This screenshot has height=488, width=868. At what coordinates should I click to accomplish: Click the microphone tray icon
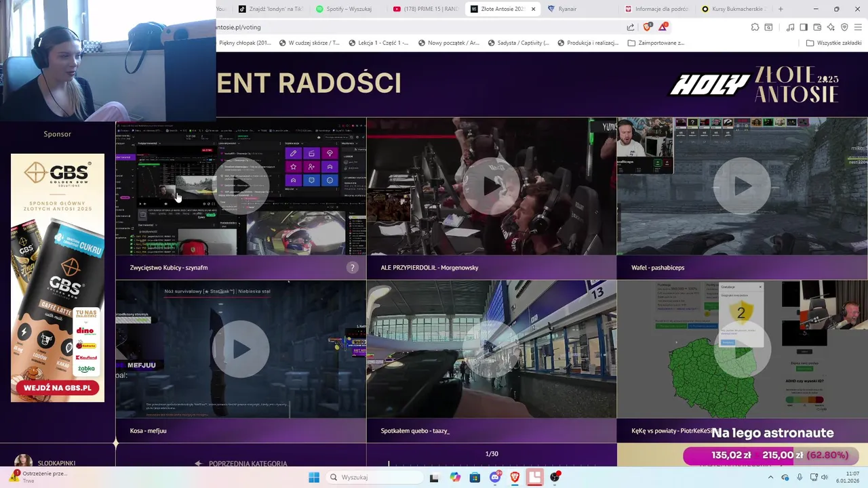(800, 477)
